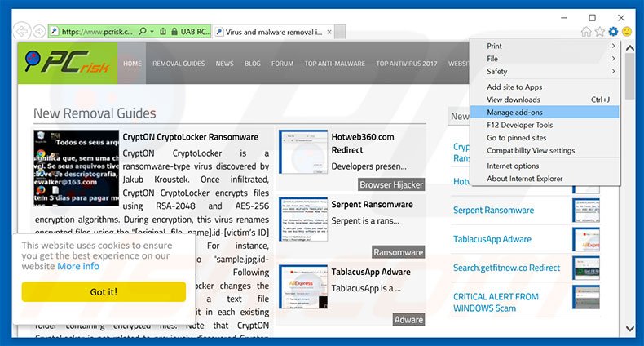Open Hotweb360.com Redirect article title
Image resolution: width=644 pixels, height=346 pixels.
tap(363, 144)
